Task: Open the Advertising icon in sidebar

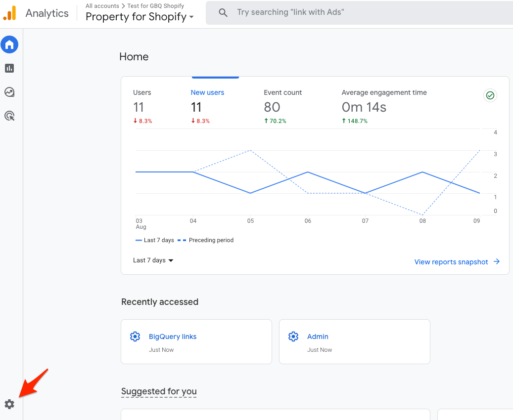Action: pos(9,116)
